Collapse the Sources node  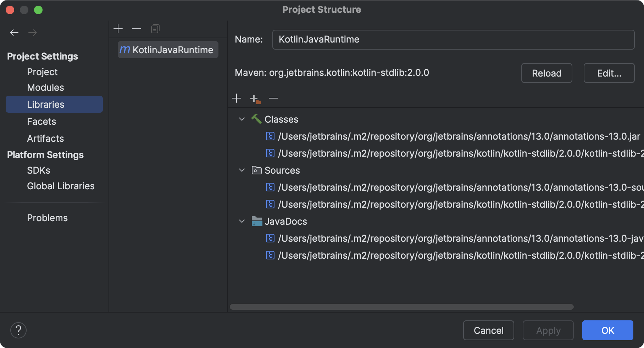242,170
